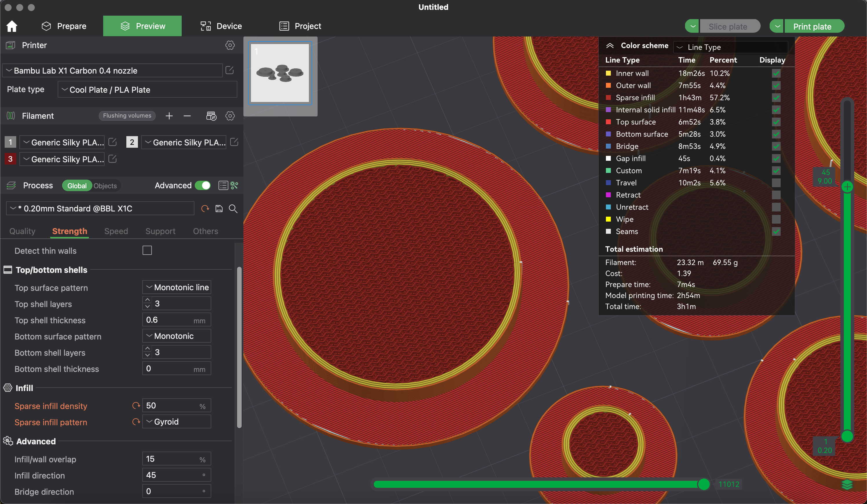
Task: Switch to the Project tab
Action: pyautogui.click(x=300, y=26)
